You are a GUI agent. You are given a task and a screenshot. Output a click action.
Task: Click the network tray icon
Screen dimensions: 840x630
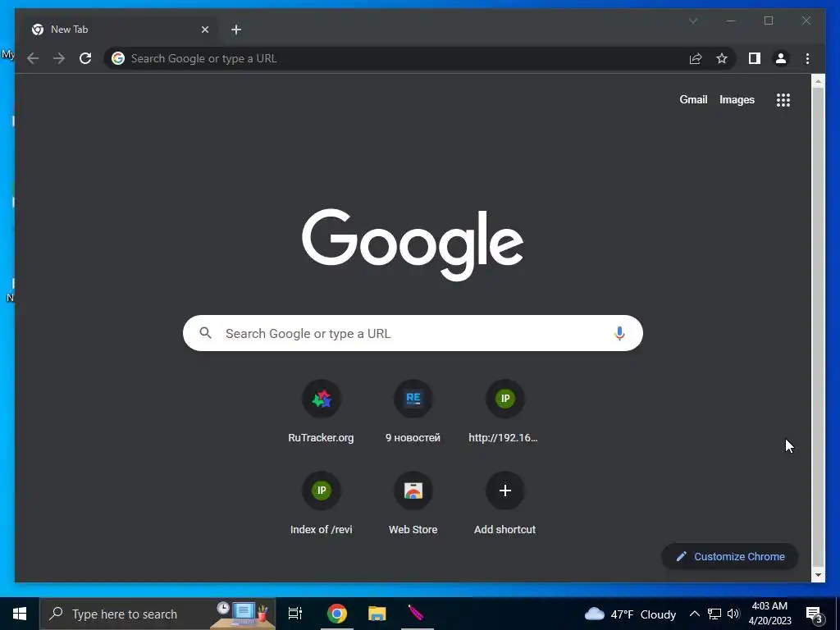coord(714,614)
